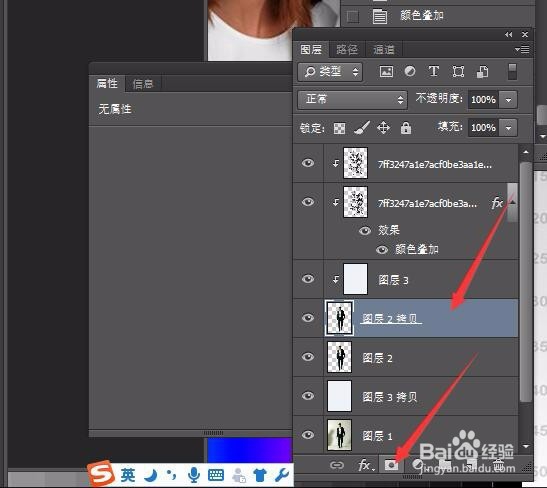Screen dimensions: 547x488
Task: Click the moon icon in Sogou toolbar
Action: coord(151,475)
